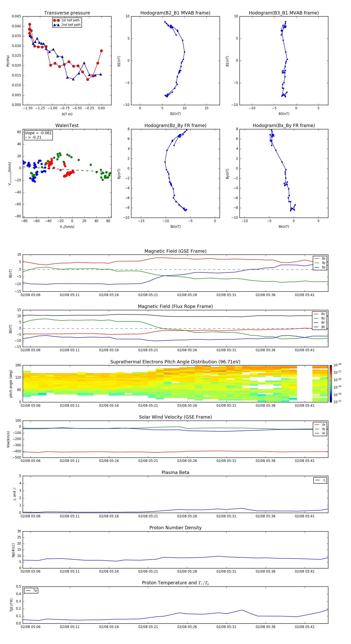The image size is (351, 644).
Task: Click 'Magnetic Field (GSE Frame)' title
Action: [175, 251]
